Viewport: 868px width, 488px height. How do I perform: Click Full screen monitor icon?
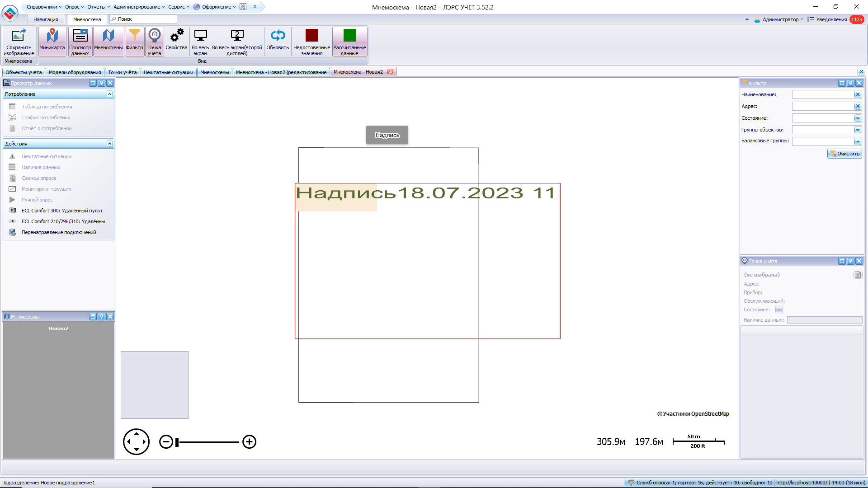pyautogui.click(x=200, y=36)
